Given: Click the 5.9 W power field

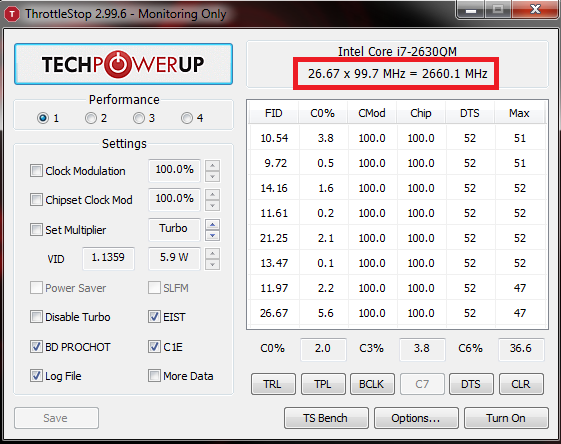Looking at the screenshot, I should pyautogui.click(x=174, y=258).
